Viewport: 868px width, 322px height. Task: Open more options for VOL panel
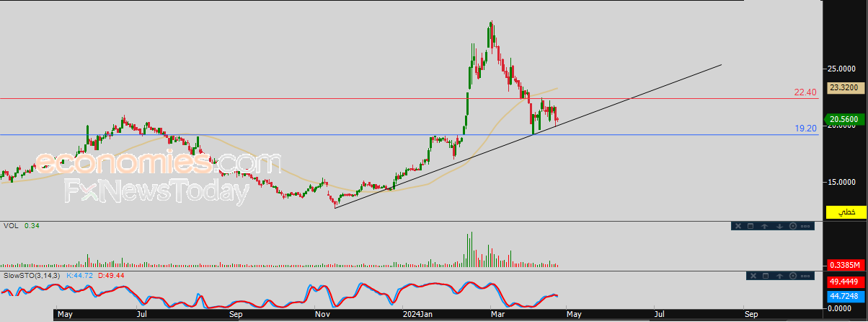[x=805, y=226]
